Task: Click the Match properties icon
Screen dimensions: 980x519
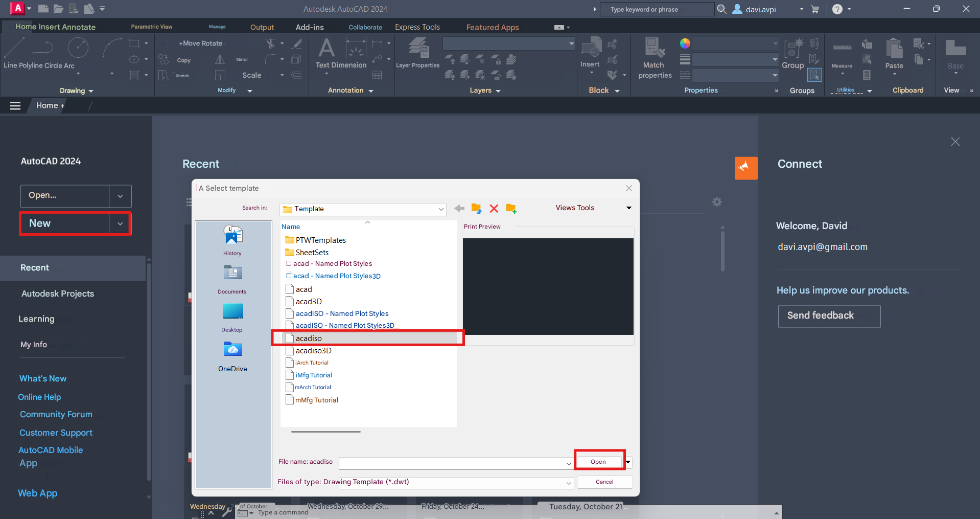Action: coord(655,48)
